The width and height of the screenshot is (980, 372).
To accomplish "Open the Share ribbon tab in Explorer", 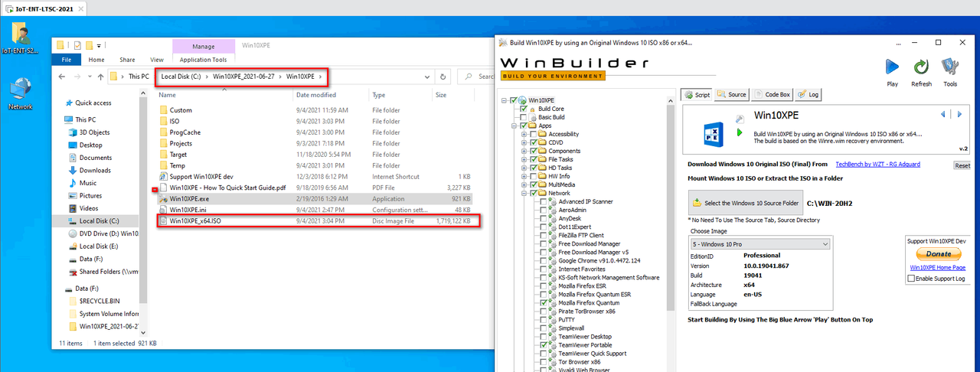I will 127,59.
